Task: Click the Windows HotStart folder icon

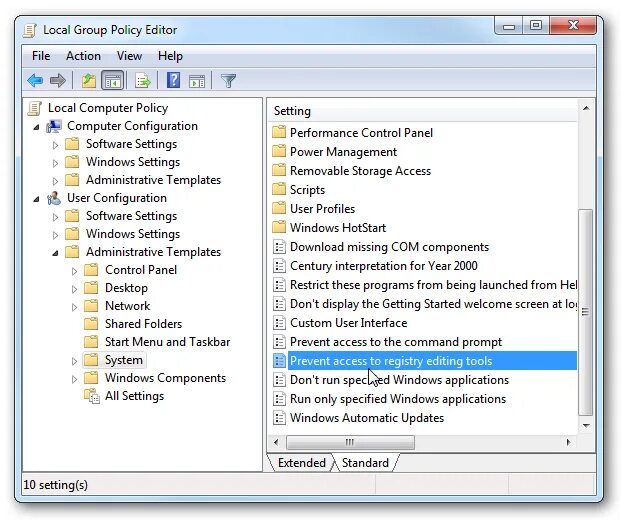Action: tap(279, 227)
